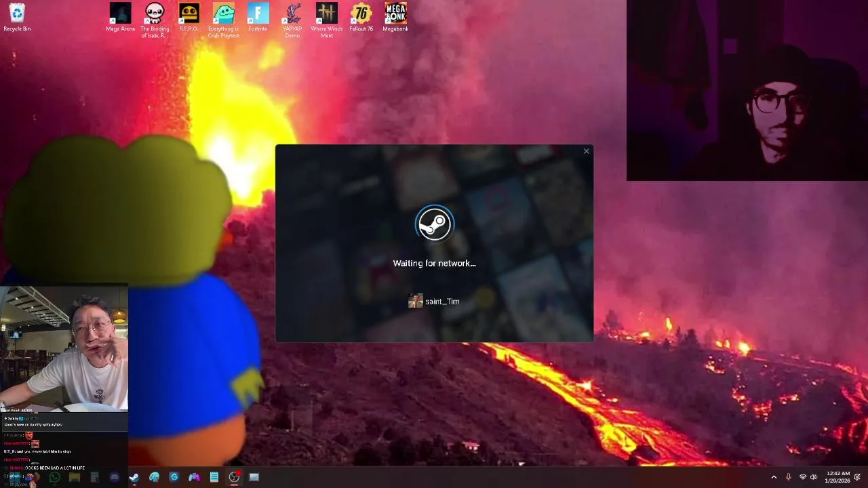Click the Steam logo spinner in dialog
The image size is (868, 488).
click(434, 224)
